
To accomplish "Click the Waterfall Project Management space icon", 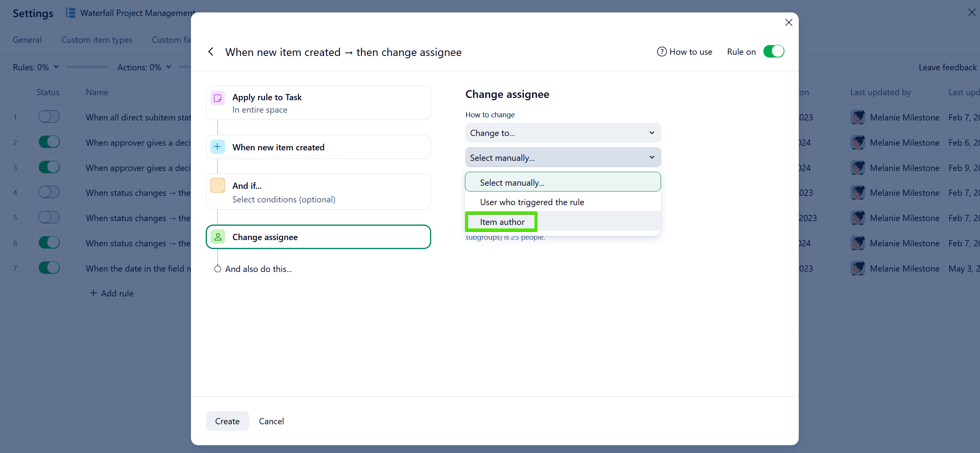I will pos(71,13).
